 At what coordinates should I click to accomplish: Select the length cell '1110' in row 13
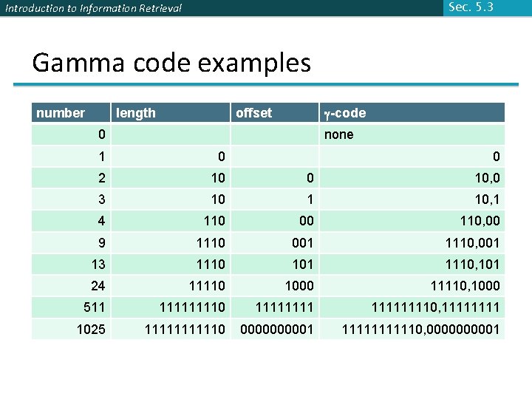[x=171, y=264]
